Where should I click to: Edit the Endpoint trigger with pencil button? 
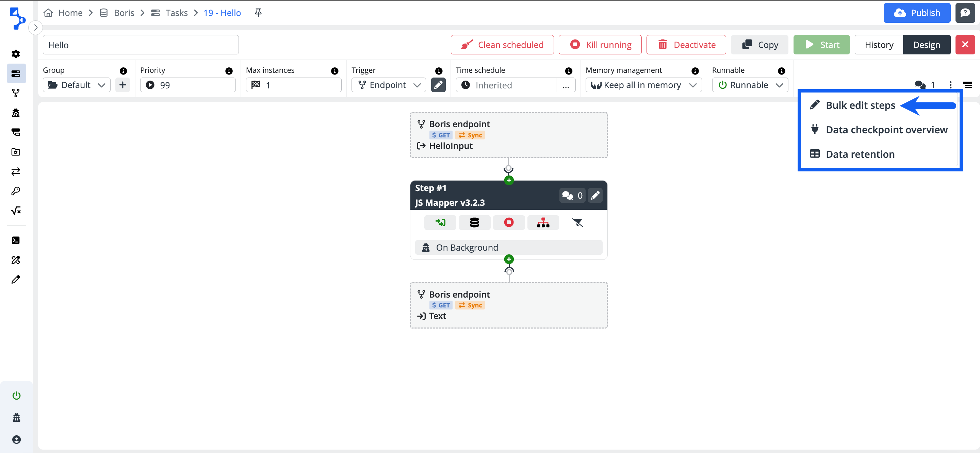438,85
